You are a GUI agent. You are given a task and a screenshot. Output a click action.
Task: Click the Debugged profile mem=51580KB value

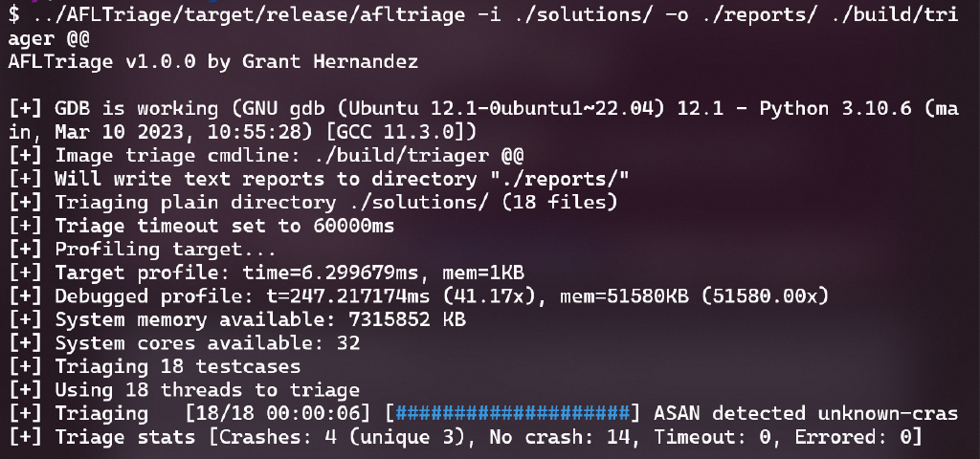click(x=624, y=296)
